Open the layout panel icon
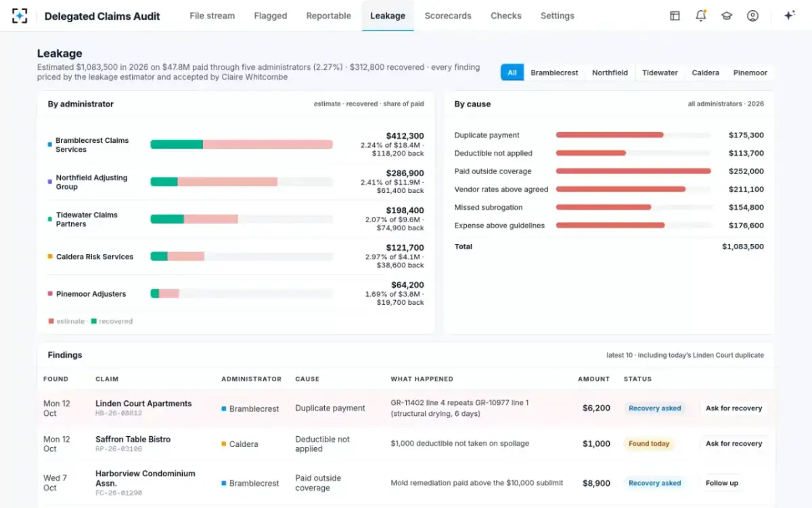812x508 pixels. 675,16
